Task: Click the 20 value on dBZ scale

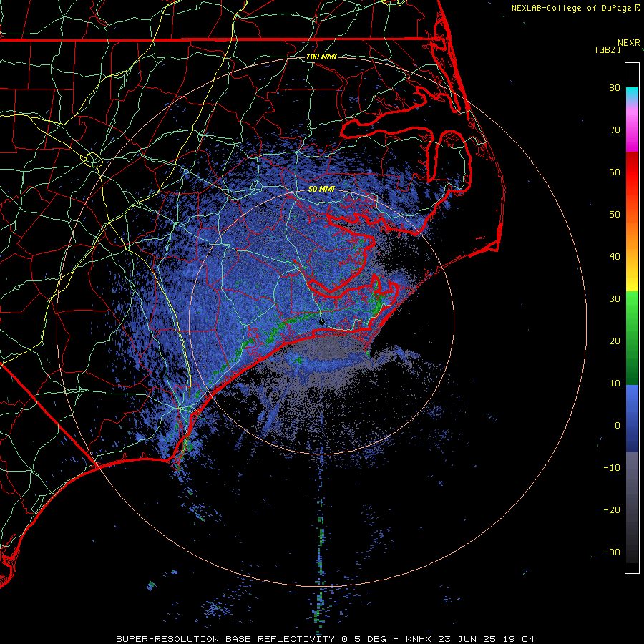Action: 615,341
